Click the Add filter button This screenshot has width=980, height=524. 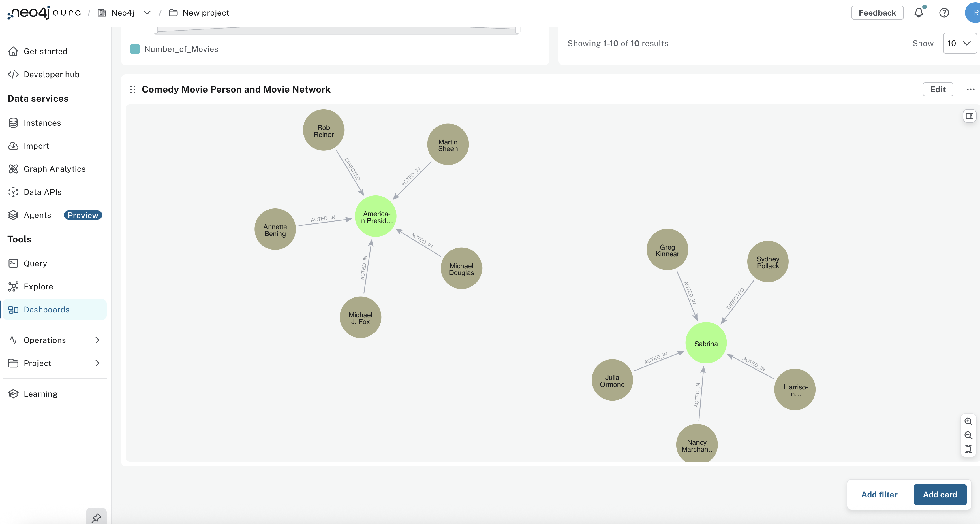tap(879, 494)
